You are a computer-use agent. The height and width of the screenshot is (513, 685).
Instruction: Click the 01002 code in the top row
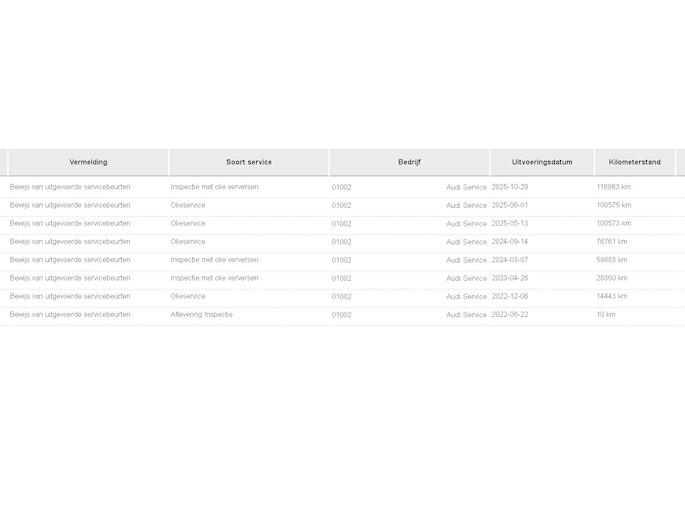(x=341, y=187)
